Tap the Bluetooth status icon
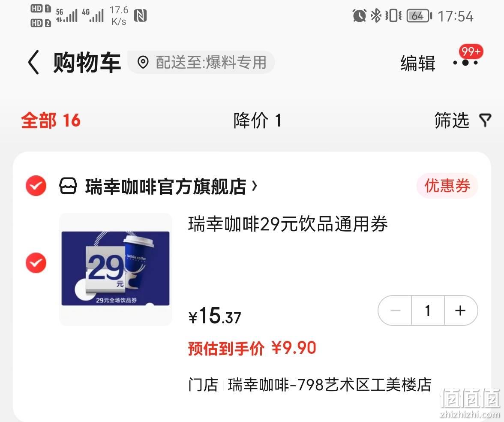Viewport: 504px width, 422px height. [x=376, y=15]
